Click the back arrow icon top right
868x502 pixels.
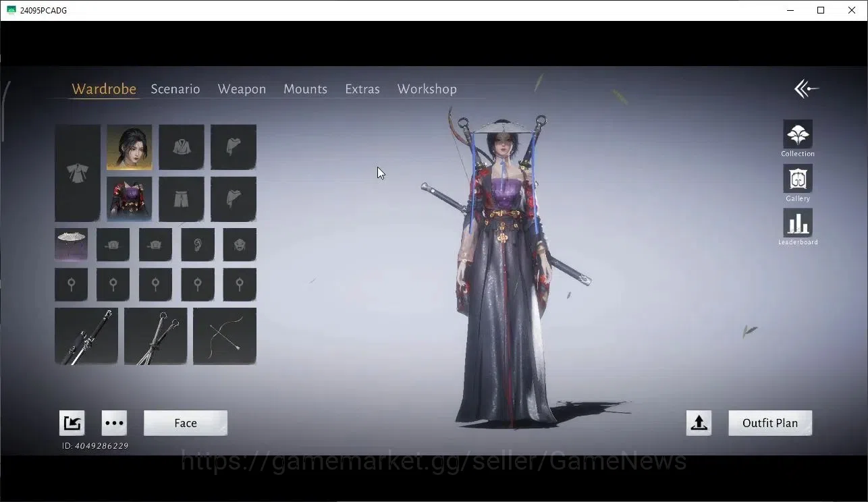(806, 88)
